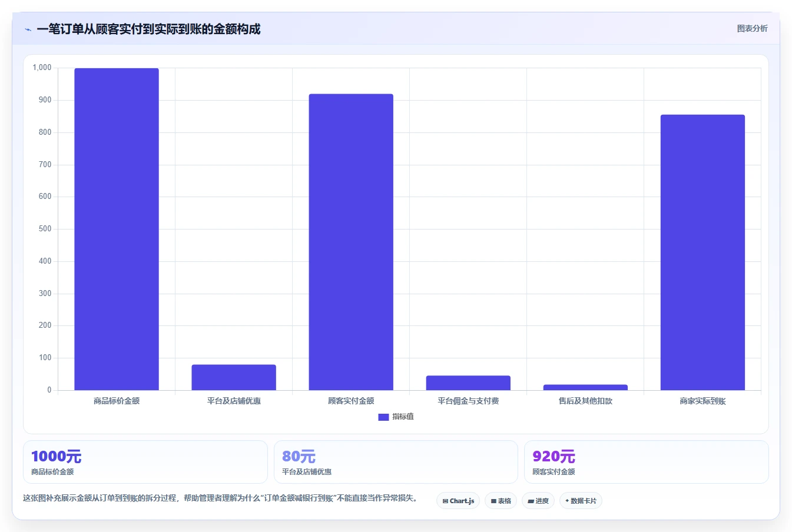Open the 80元 平台及店铺优惠 data card
792x532 pixels.
tap(396, 462)
